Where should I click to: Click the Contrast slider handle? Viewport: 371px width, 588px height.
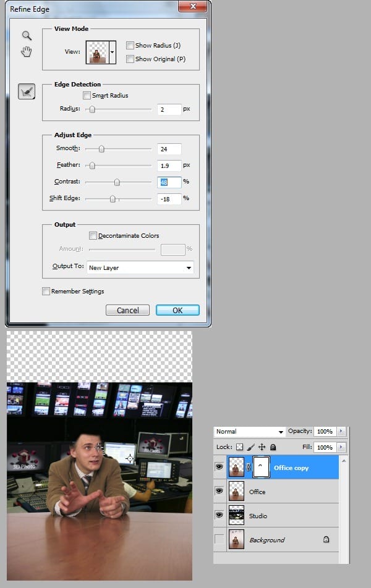(x=117, y=182)
